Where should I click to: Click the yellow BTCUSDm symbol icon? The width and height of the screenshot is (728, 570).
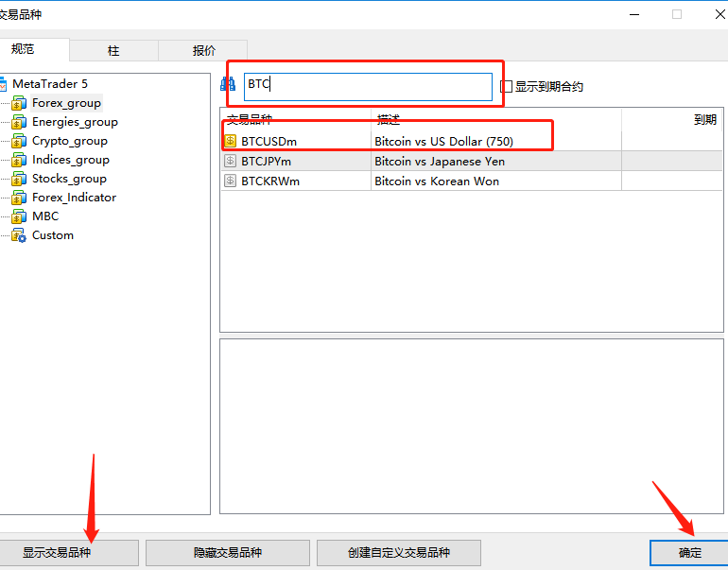click(231, 140)
